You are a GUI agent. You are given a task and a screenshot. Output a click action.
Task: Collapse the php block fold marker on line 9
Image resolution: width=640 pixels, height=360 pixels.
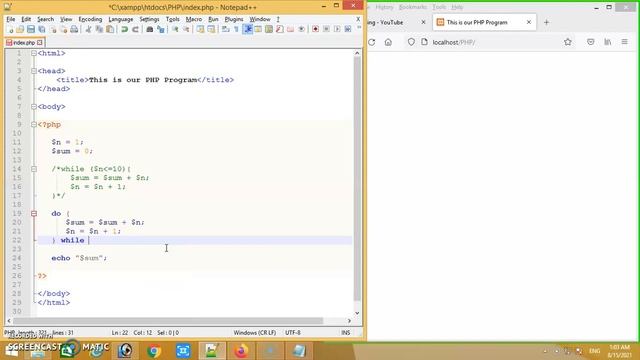[x=34, y=124]
